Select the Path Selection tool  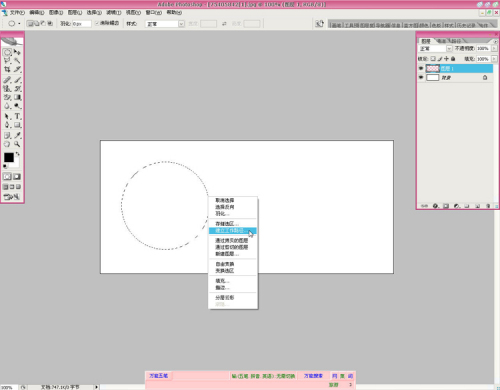[x=7, y=116]
